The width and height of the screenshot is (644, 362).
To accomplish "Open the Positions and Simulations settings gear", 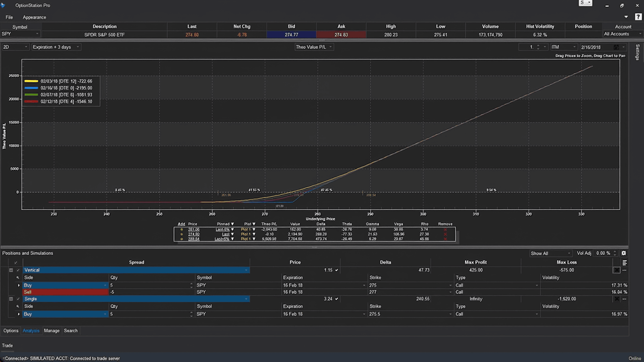I will pyautogui.click(x=624, y=253).
